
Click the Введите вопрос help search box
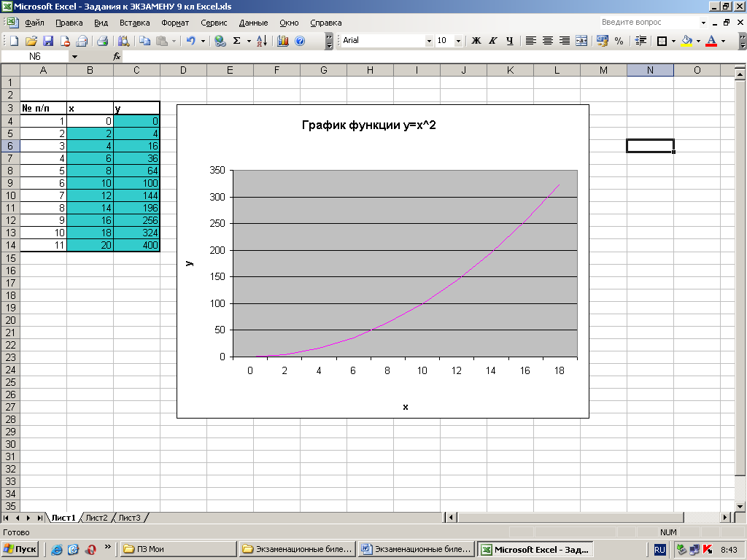649,23
